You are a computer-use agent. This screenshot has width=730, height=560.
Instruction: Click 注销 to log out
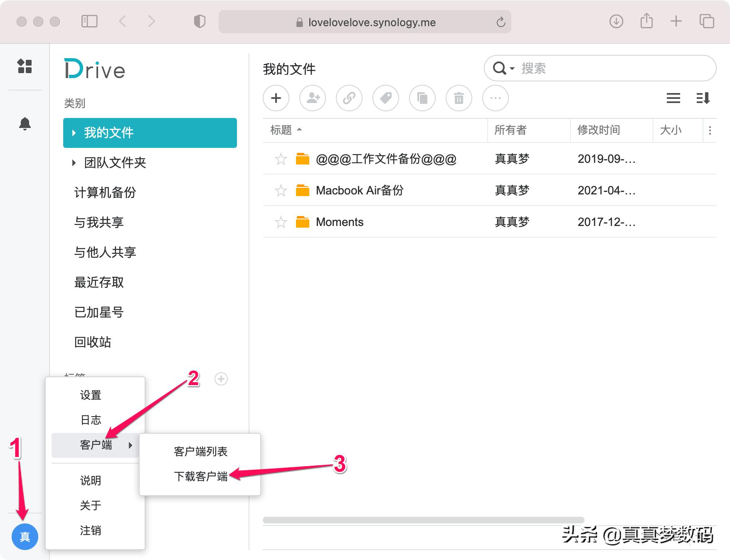91,530
